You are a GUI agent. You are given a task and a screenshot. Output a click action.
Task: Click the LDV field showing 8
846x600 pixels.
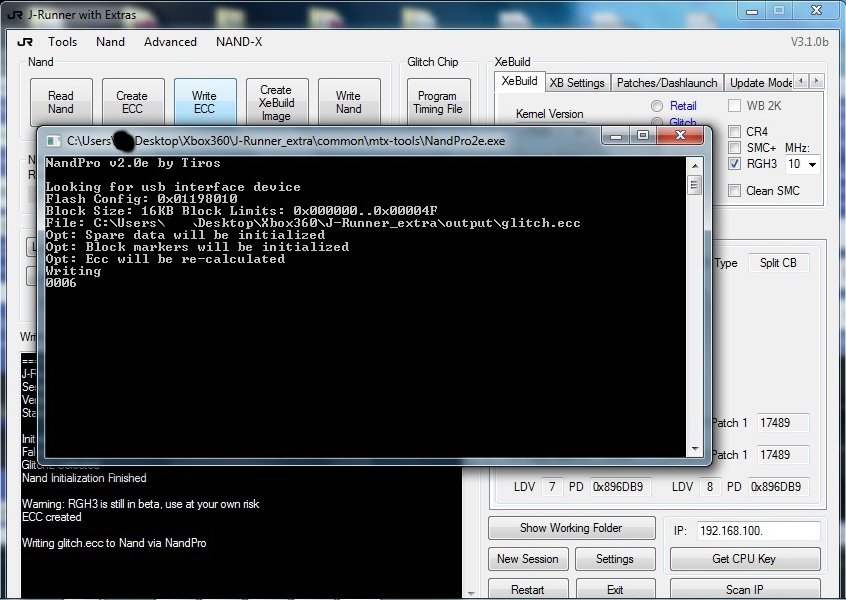[710, 487]
